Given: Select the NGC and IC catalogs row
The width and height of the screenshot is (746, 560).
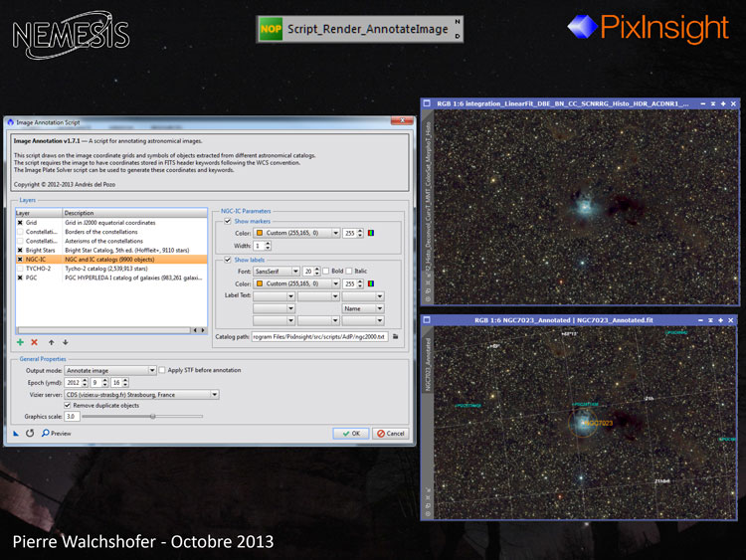Looking at the screenshot, I should pyautogui.click(x=111, y=260).
